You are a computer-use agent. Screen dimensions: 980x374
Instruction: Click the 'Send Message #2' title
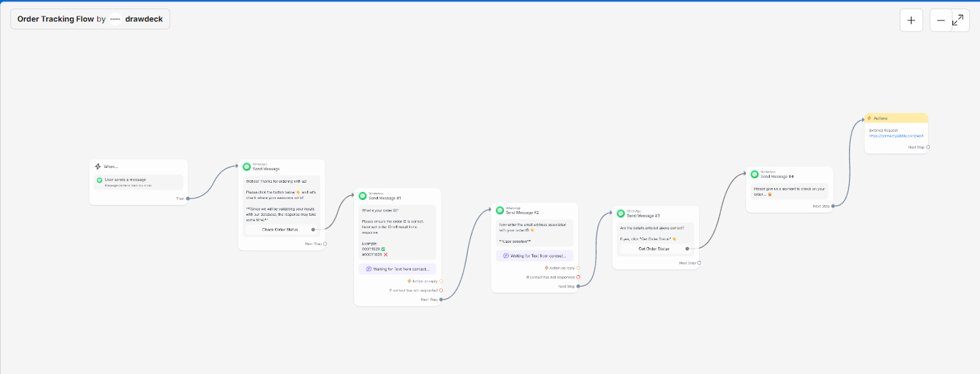pos(522,212)
